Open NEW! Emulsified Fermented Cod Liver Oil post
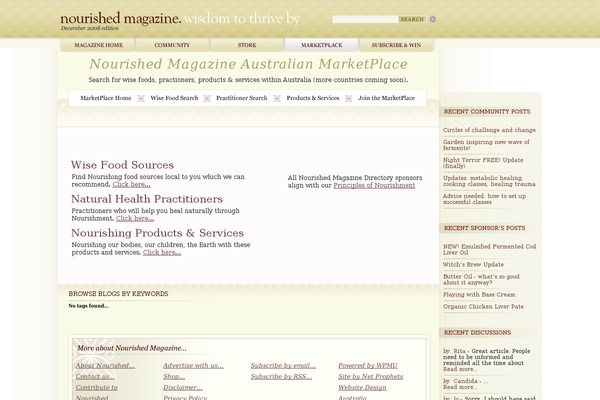Screen dimensions: 600x400 (489, 250)
